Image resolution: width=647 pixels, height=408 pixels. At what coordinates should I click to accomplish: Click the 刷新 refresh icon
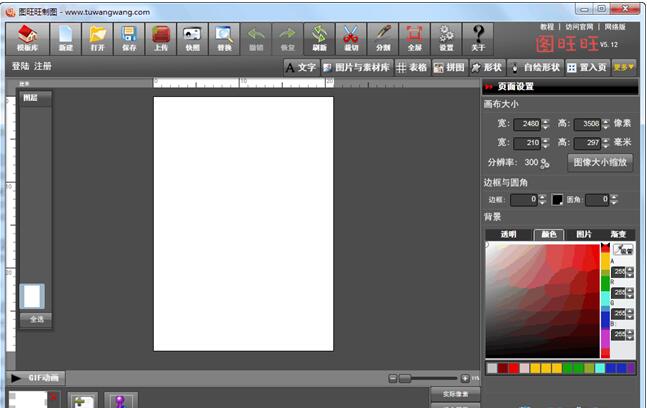(x=318, y=38)
